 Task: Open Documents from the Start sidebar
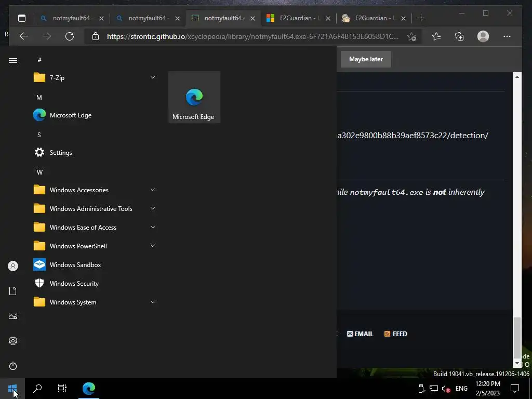(x=13, y=291)
